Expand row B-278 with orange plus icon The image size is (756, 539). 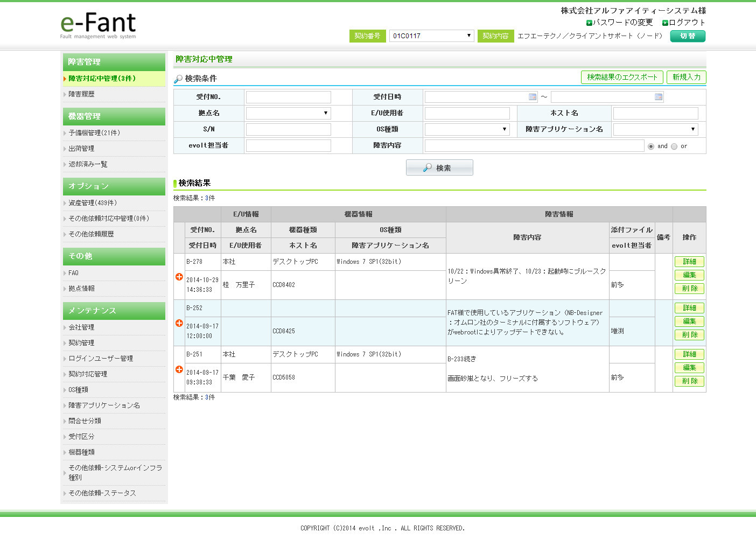coord(179,277)
